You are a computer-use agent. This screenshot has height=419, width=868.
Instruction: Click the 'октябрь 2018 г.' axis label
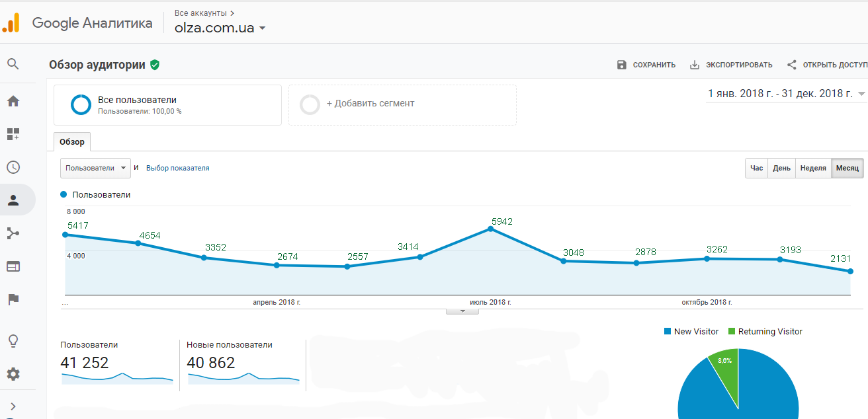click(x=707, y=302)
